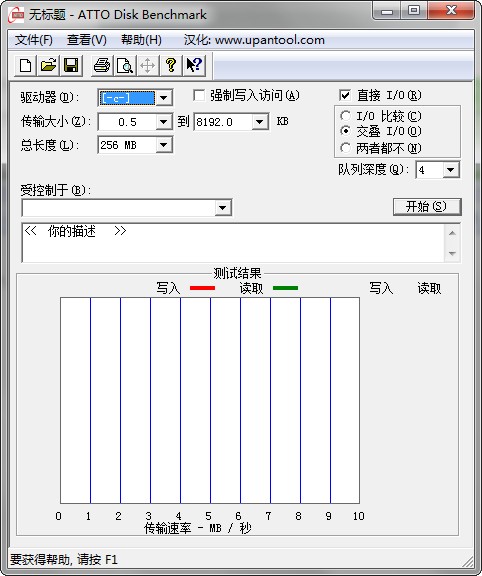Screen dimensions: 482x576
Task: Click the green 读取 legend swatch
Action: (x=285, y=288)
